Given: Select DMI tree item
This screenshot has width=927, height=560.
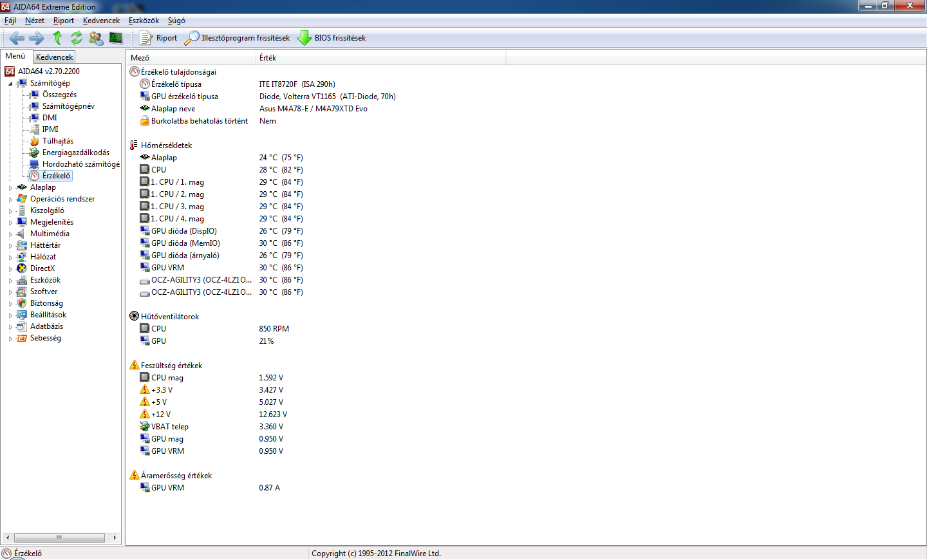Looking at the screenshot, I should [x=50, y=118].
